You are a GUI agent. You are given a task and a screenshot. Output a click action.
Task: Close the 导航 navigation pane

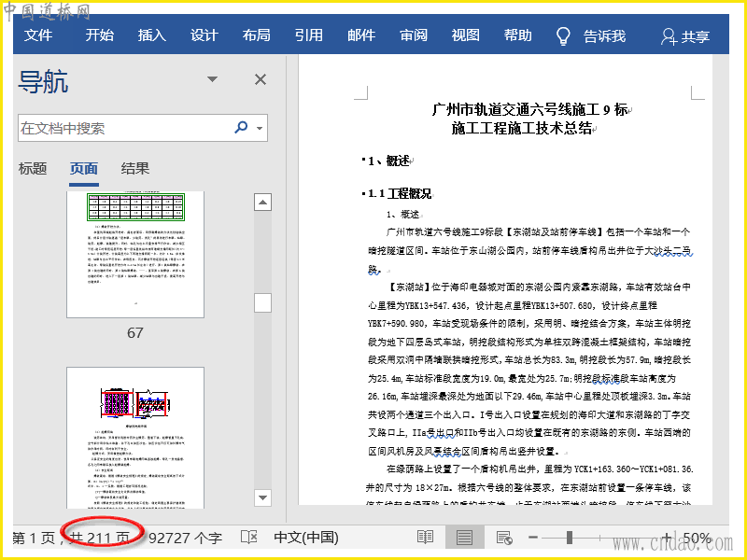point(261,80)
